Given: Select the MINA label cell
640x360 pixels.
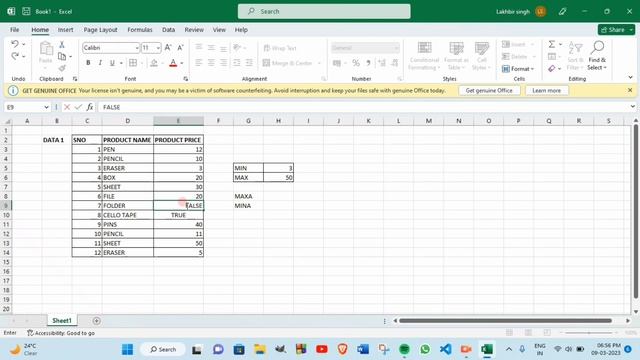Looking at the screenshot, I should pyautogui.click(x=248, y=206).
